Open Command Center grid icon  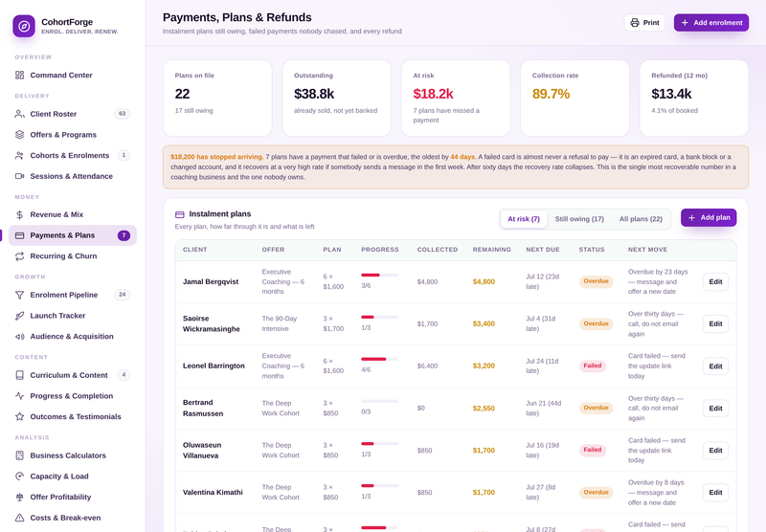(x=19, y=76)
